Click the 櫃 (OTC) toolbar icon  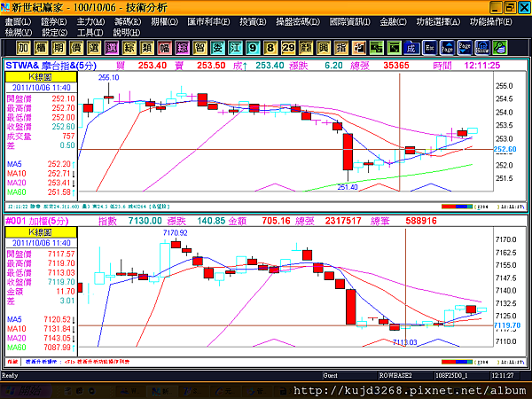[41, 48]
